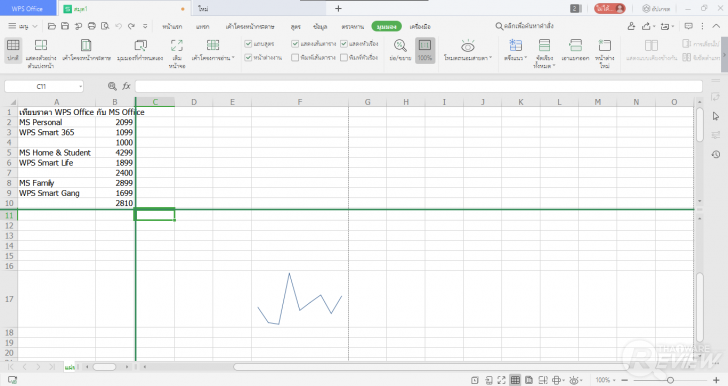Viewport: 728px width, 386px height.
Task: Set zoom to 100% using ribbon button
Action: tap(425, 50)
